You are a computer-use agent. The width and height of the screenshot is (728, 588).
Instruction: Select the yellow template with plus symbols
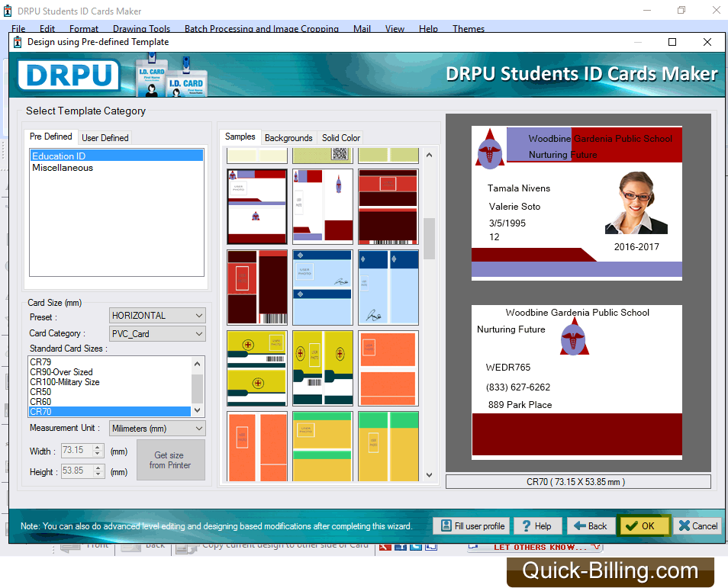tap(257, 368)
